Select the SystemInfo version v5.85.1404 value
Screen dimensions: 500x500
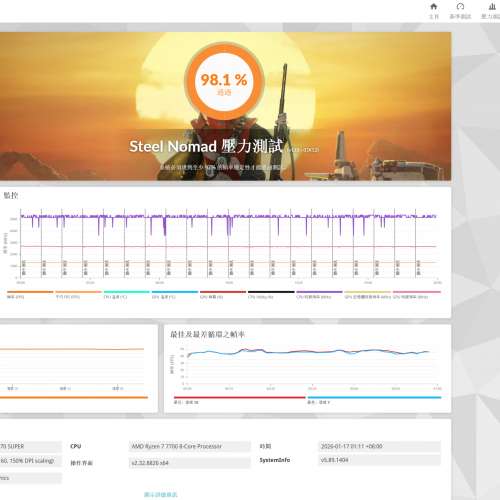[379, 460]
